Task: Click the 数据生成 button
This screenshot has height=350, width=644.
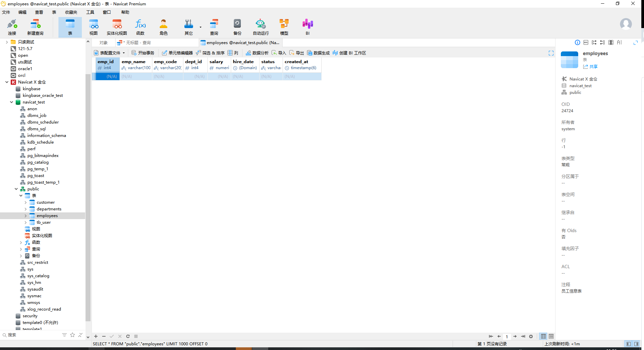Action: coord(318,53)
